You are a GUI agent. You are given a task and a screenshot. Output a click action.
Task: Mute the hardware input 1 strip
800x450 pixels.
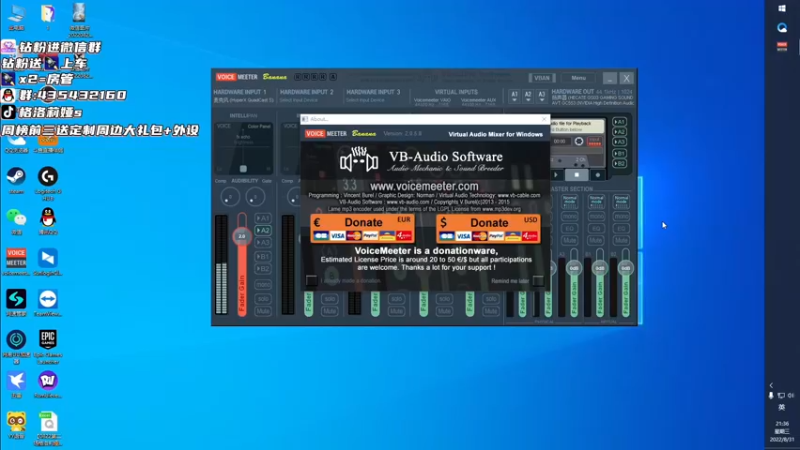click(x=263, y=311)
